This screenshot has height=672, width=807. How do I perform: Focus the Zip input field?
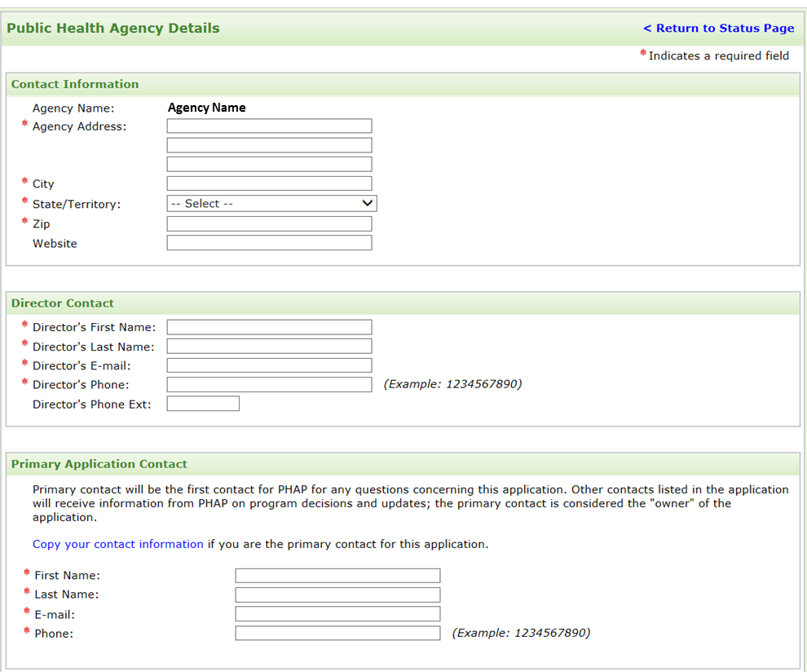(269, 224)
